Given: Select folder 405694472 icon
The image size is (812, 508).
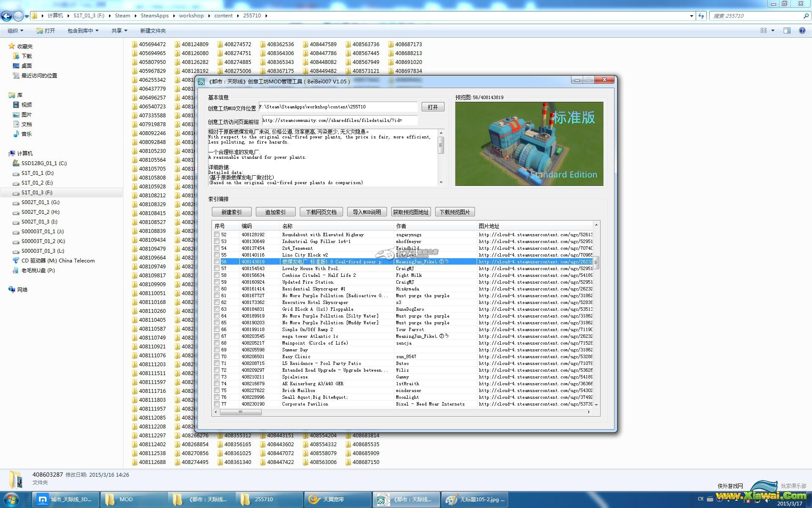Looking at the screenshot, I should tap(134, 44).
